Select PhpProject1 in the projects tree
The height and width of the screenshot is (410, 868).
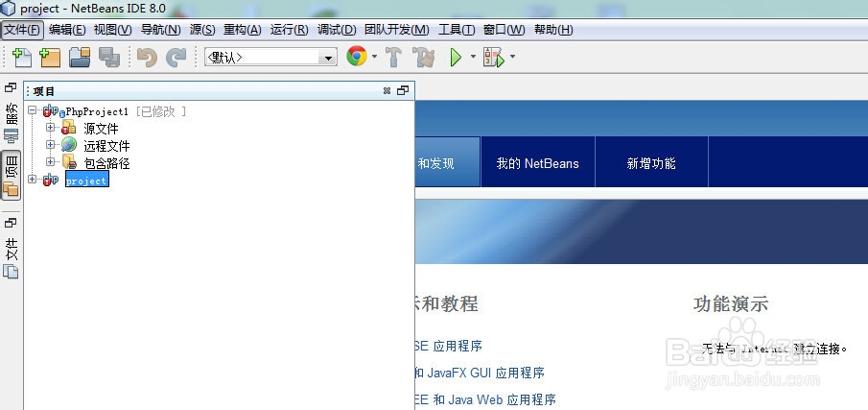97,111
